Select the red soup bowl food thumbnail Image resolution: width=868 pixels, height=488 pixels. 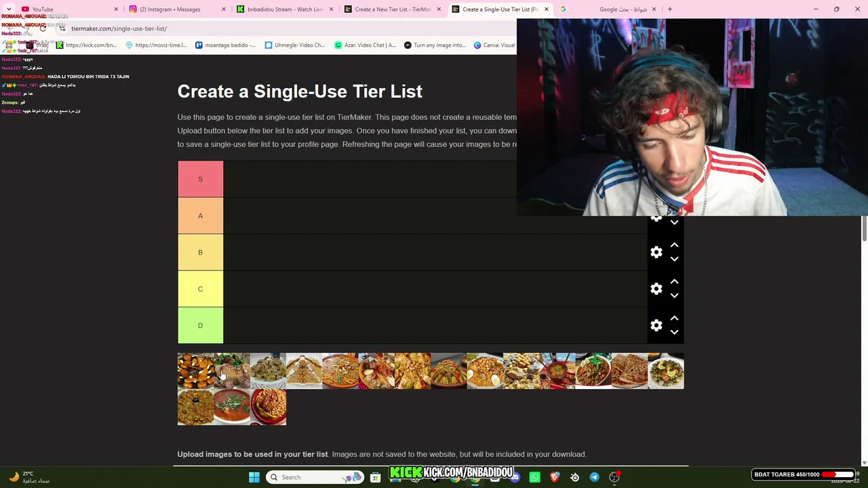(232, 407)
